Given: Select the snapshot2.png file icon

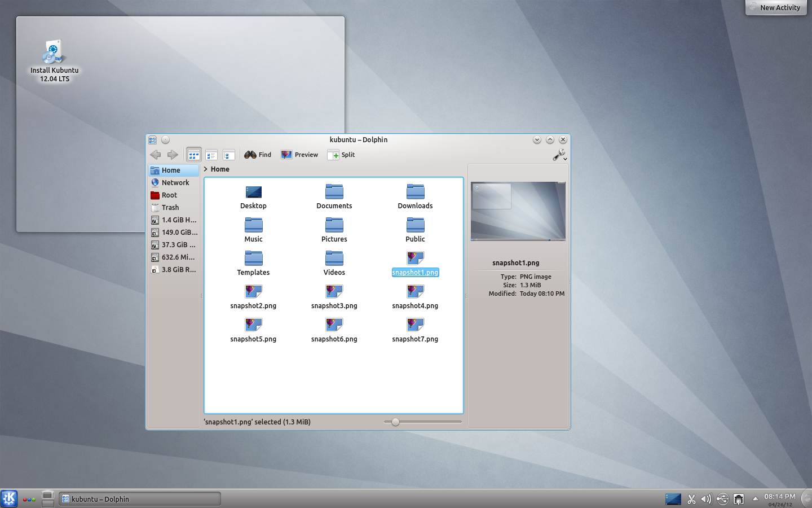Looking at the screenshot, I should (253, 292).
